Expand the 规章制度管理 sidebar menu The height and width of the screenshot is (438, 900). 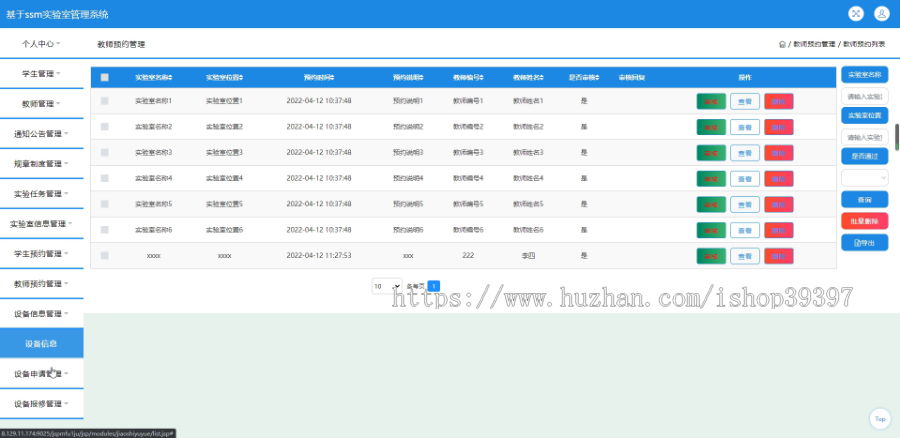coord(41,164)
